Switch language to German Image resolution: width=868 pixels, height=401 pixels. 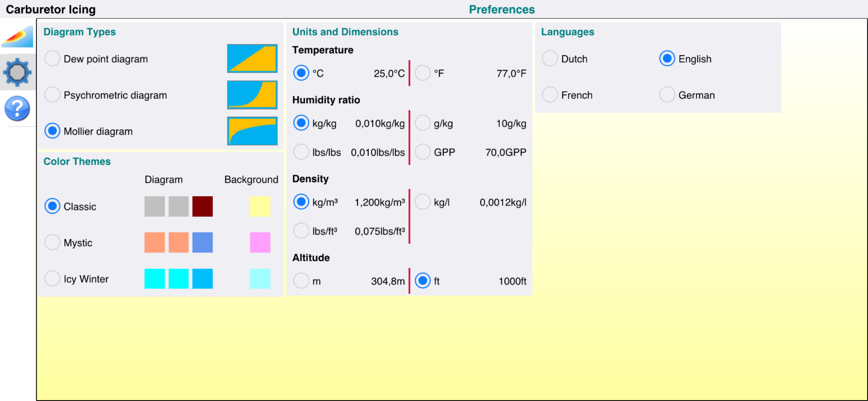[x=667, y=95]
